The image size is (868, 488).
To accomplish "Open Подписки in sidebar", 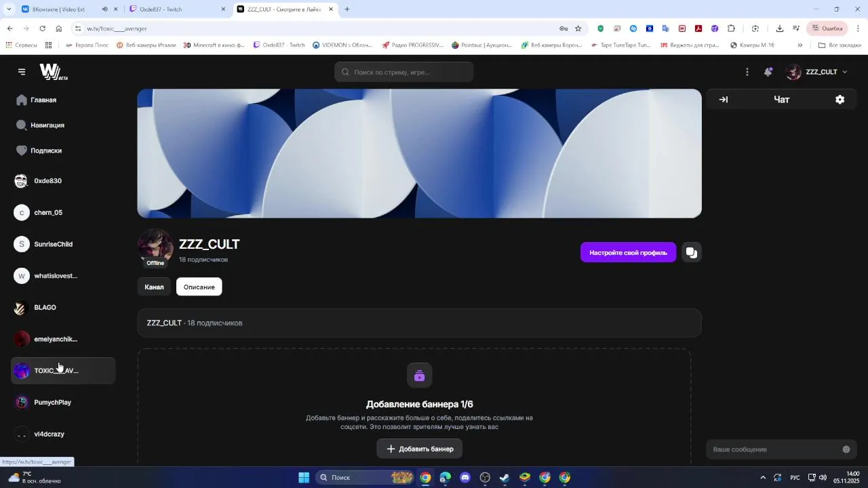I will (x=39, y=150).
